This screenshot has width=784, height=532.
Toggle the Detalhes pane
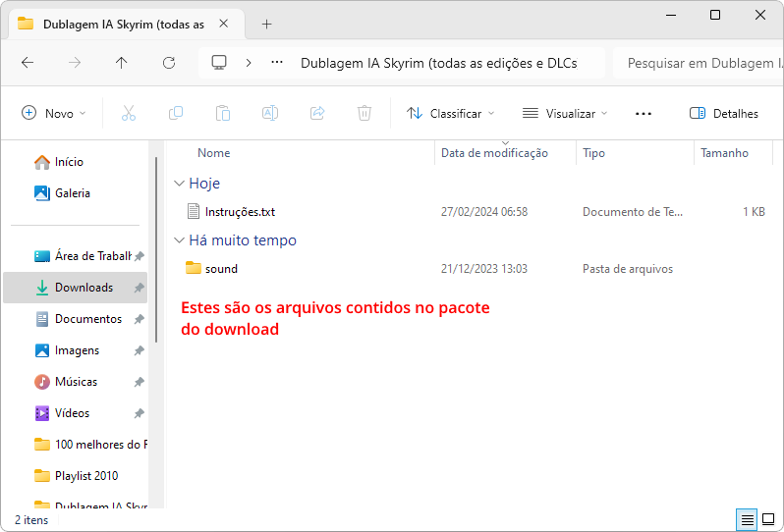pos(724,114)
